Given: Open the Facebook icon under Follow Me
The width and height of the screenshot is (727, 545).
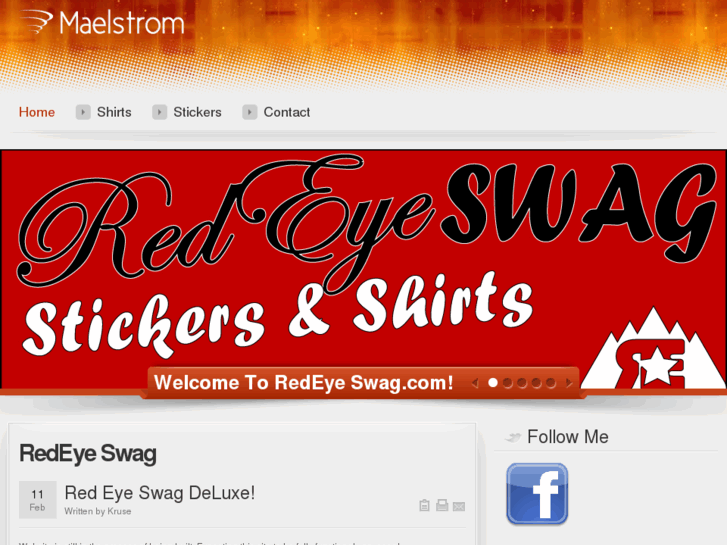Looking at the screenshot, I should (537, 494).
